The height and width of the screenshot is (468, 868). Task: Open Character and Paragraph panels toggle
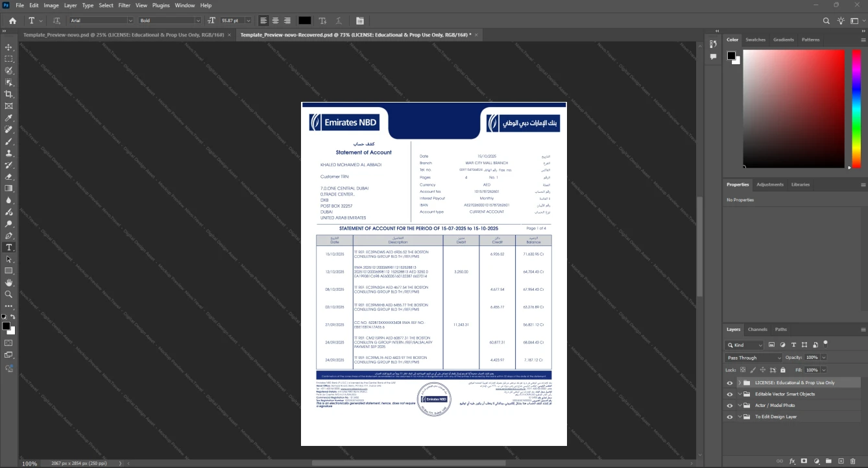(x=360, y=21)
